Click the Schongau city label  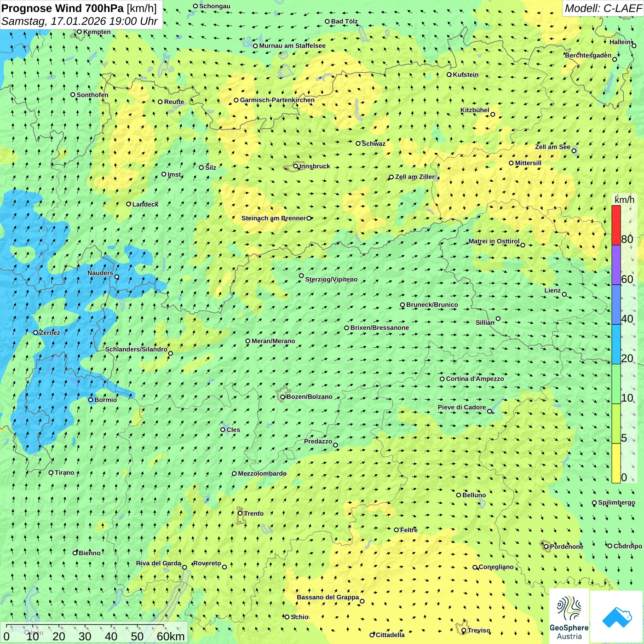(215, 6)
